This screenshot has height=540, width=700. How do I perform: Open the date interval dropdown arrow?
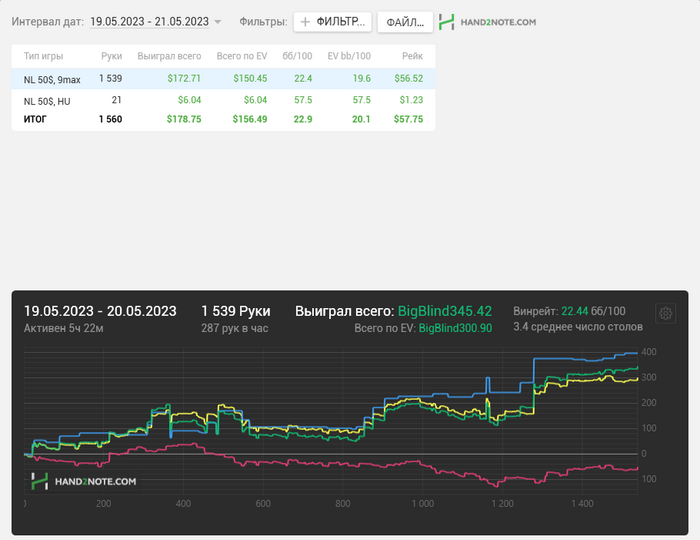tap(217, 21)
